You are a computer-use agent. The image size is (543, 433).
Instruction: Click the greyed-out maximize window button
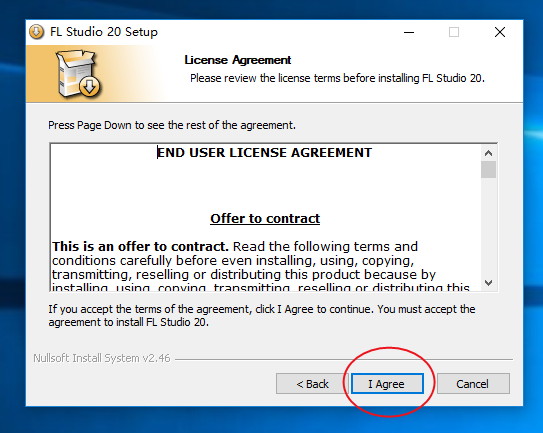point(454,32)
